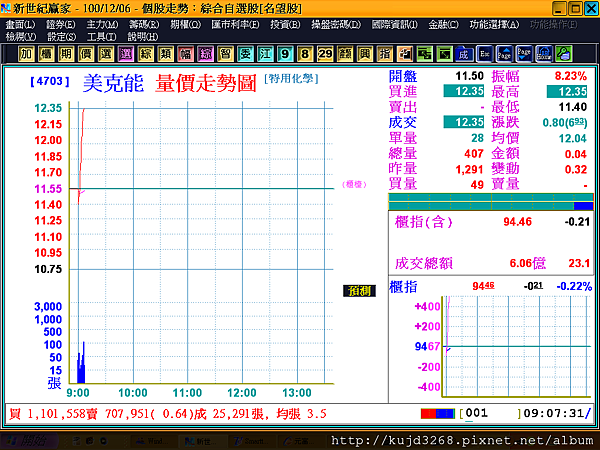Click the 均價 value 12.04
600x450 pixels.
(572, 138)
